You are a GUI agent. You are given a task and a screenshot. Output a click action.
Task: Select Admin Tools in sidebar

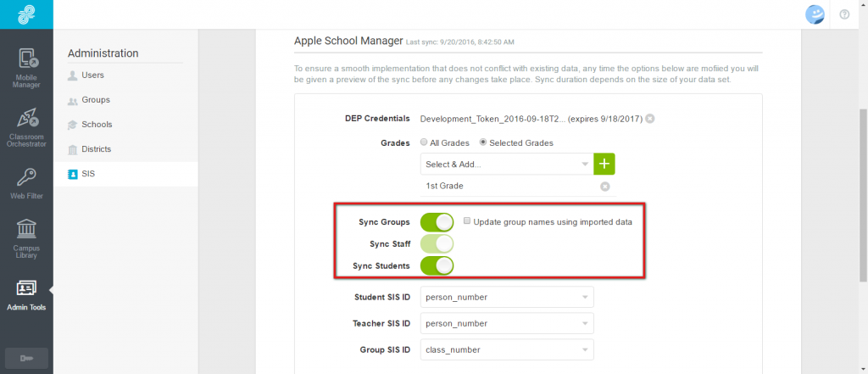click(x=26, y=295)
